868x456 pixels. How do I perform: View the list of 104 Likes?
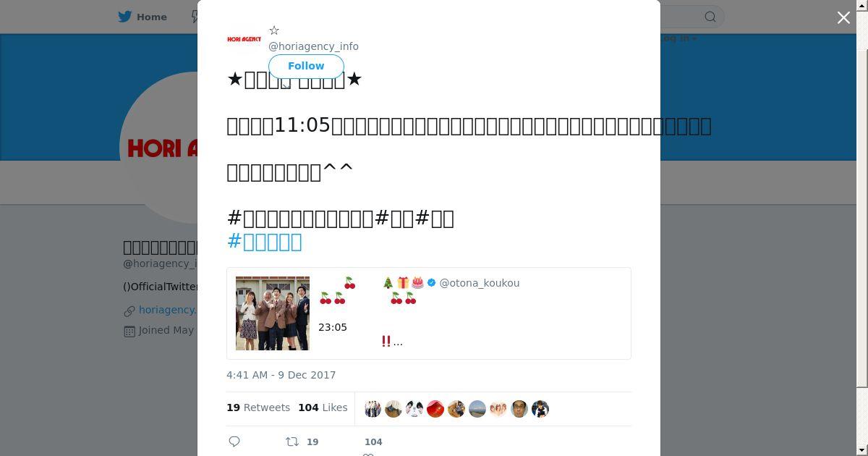click(x=323, y=408)
